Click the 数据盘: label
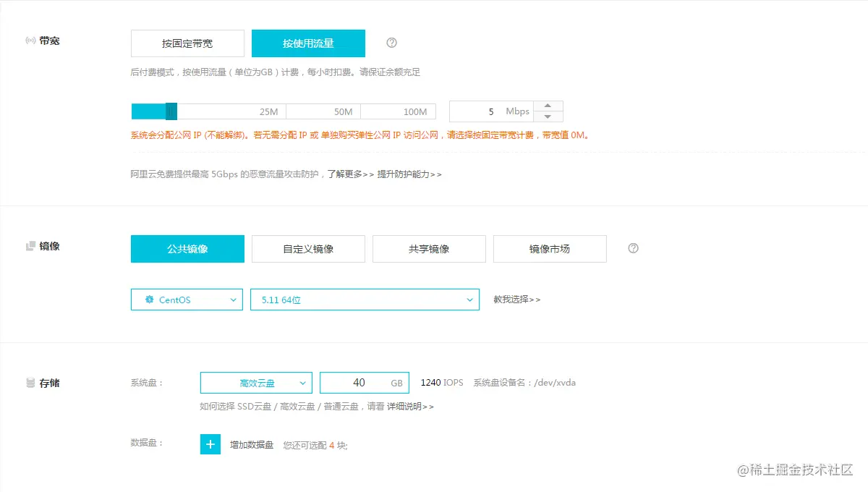The image size is (868, 492). click(x=148, y=443)
